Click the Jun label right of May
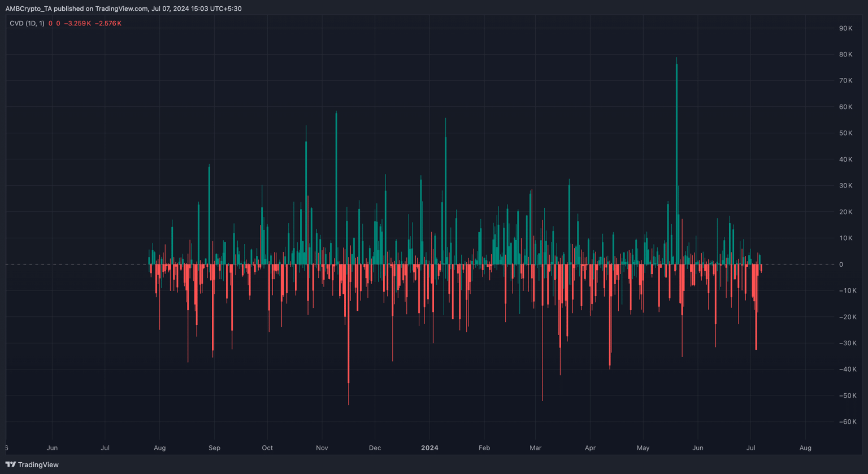Image resolution: width=868 pixels, height=474 pixels. pyautogui.click(x=698, y=448)
